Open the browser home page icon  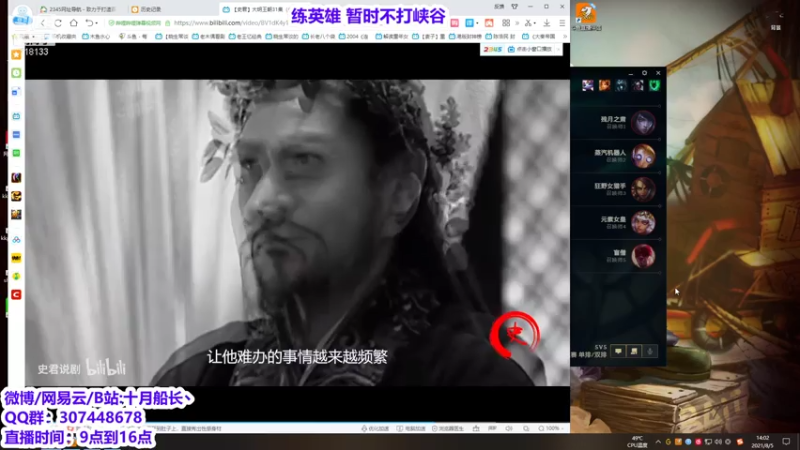click(74, 23)
